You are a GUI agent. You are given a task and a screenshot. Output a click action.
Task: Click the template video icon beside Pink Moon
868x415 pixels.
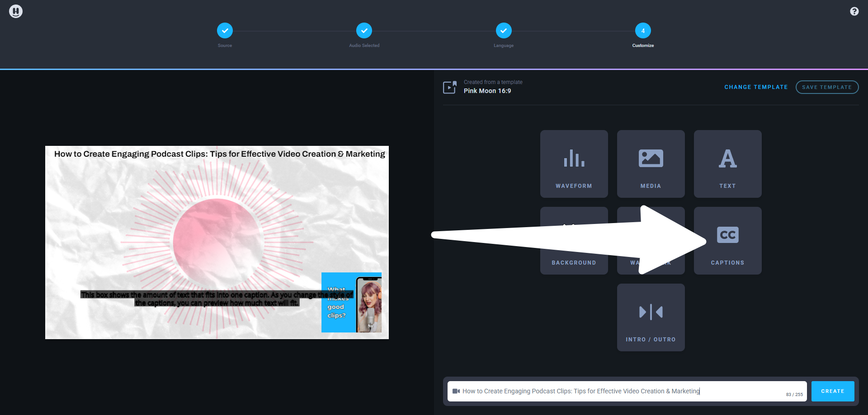pyautogui.click(x=449, y=87)
